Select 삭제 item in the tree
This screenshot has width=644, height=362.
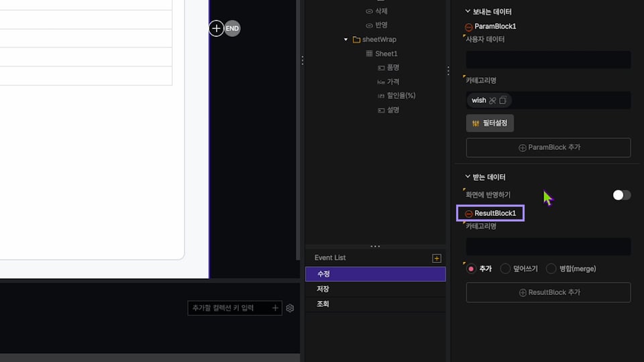pyautogui.click(x=381, y=11)
